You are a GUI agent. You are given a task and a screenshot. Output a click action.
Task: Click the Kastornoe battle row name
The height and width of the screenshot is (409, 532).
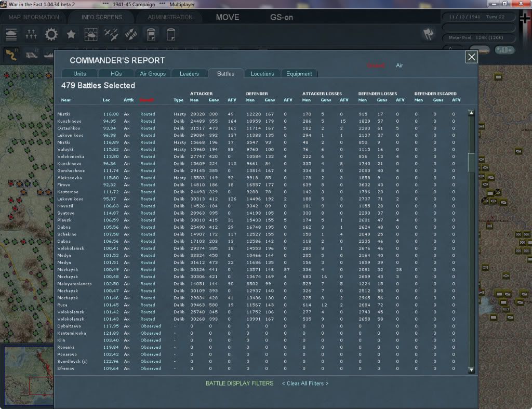tap(68, 192)
